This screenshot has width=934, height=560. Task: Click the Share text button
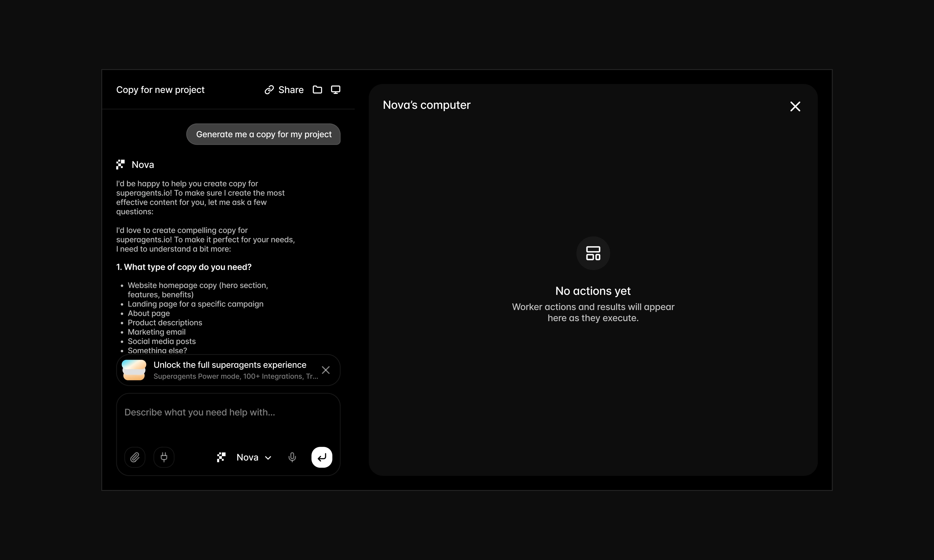[x=291, y=90]
